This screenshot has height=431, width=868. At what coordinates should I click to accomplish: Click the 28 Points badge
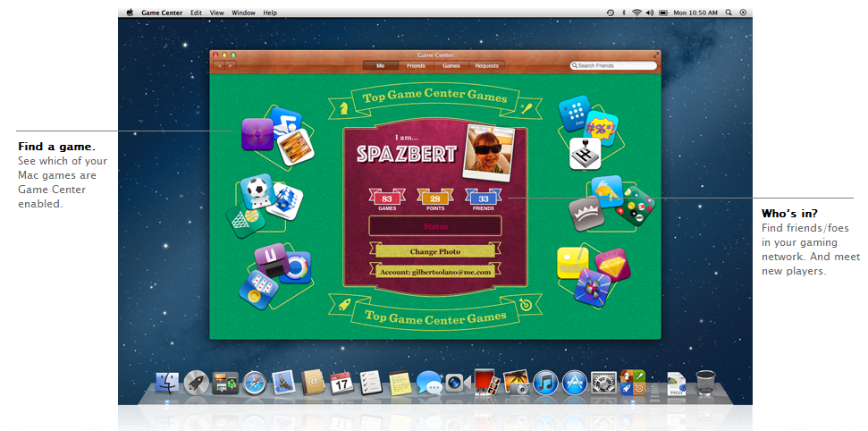(435, 200)
